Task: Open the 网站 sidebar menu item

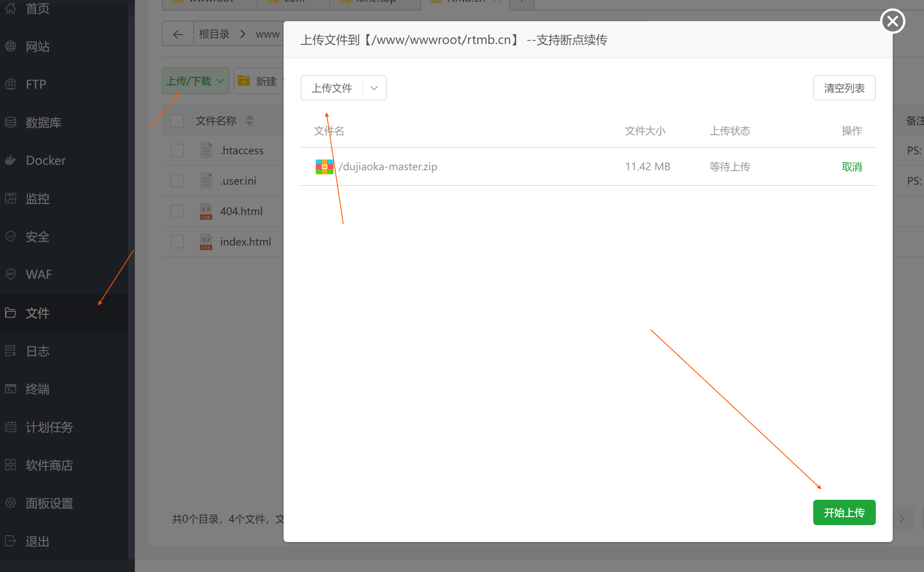Action: (x=38, y=46)
